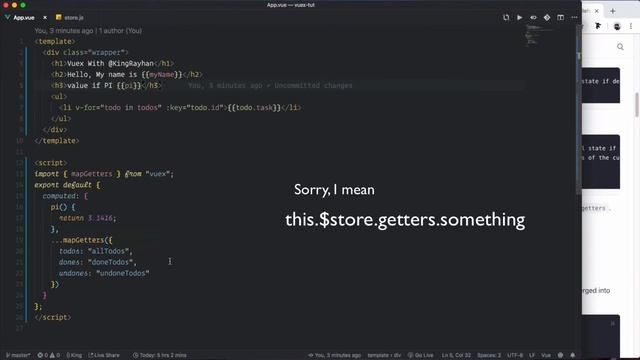Switch to the store.js editor tab

pos(74,18)
